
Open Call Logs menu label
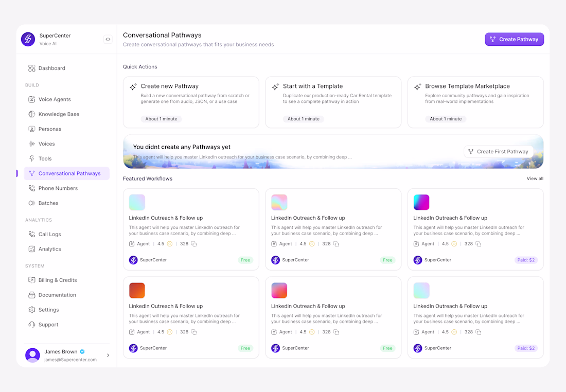pyautogui.click(x=50, y=234)
